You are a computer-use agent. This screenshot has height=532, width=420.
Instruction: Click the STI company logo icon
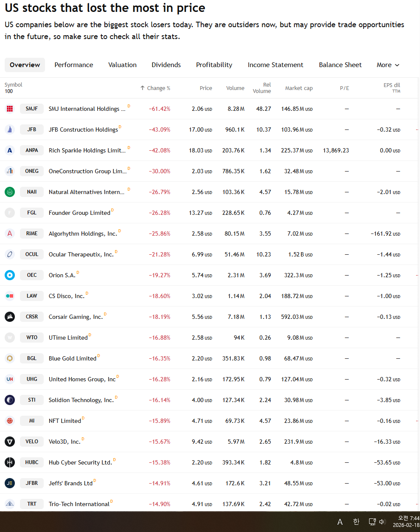pyautogui.click(x=10, y=400)
